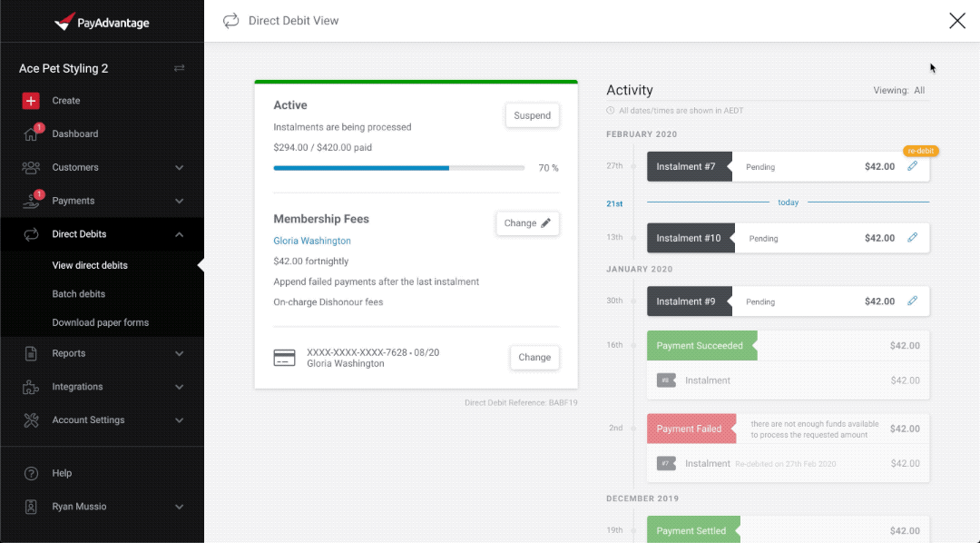
Task: Open Download paper forms menu item
Action: pos(100,322)
